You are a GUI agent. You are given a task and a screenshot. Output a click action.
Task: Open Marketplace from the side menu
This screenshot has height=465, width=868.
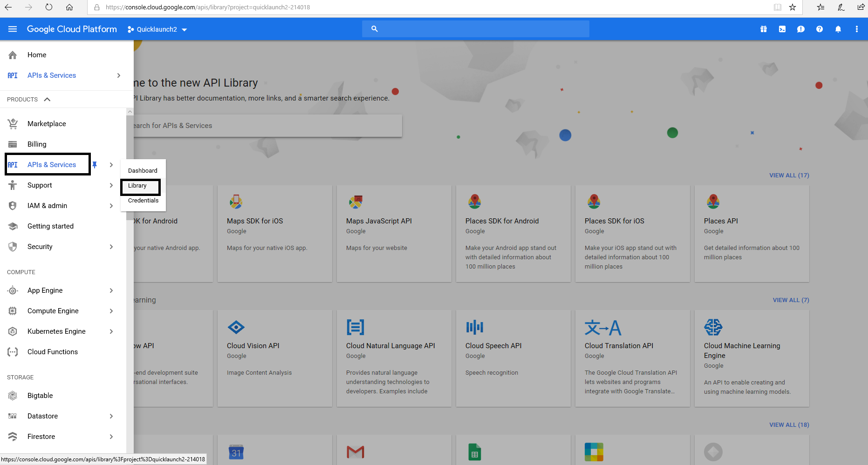[47, 124]
